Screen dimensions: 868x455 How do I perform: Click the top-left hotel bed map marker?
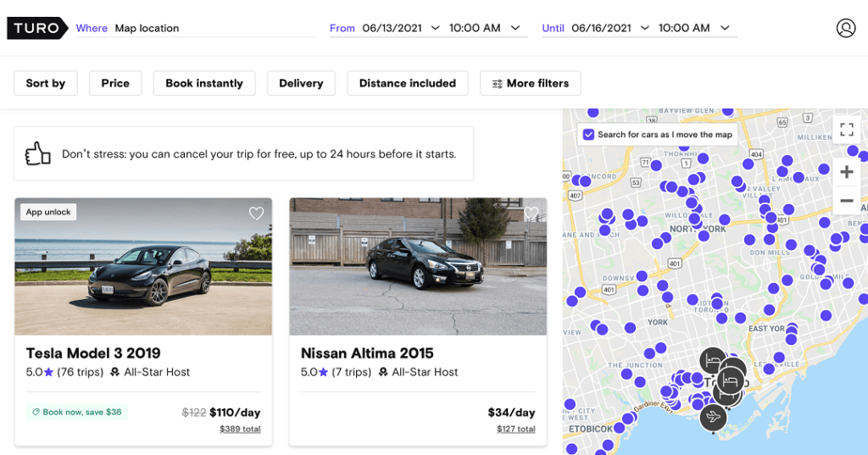[x=713, y=360]
